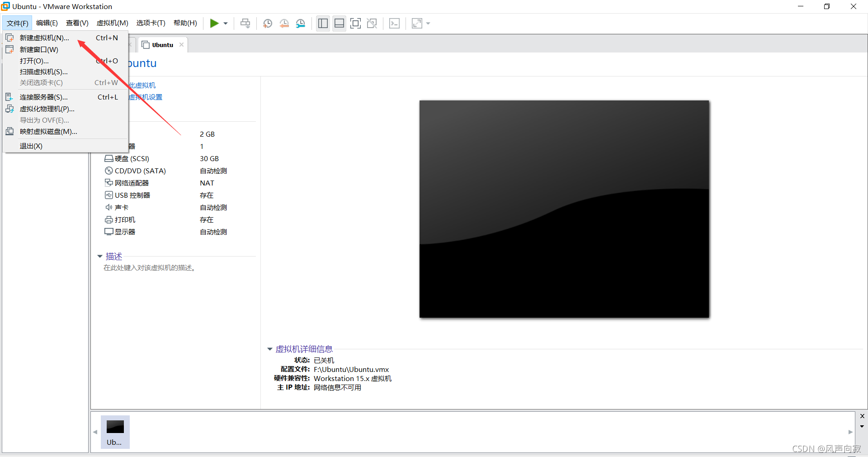Click the virtual machine preview screen
The width and height of the screenshot is (868, 457).
564,209
